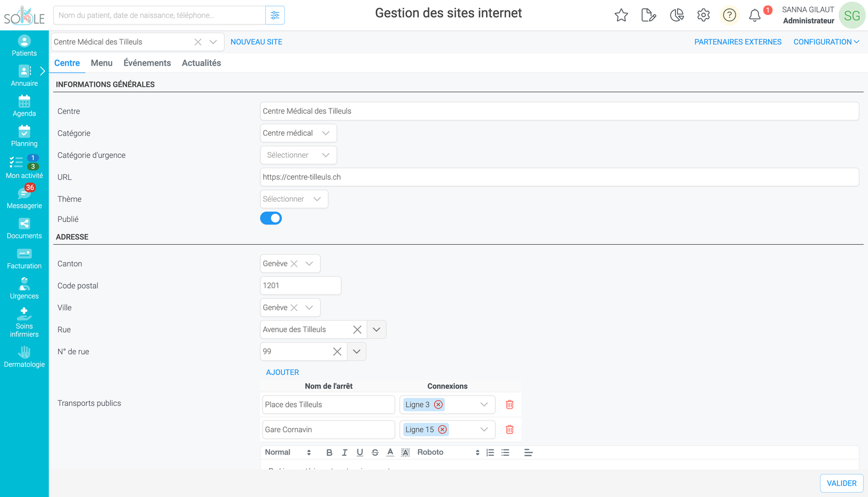Viewport: 868px width, 497px height.
Task: Open the help question mark
Action: 730,15
